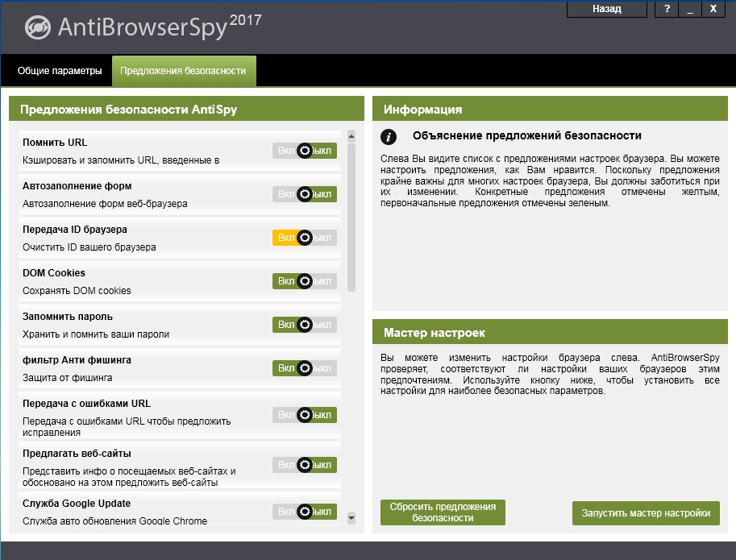Click the Служба Google Update title
Image resolution: width=736 pixels, height=560 pixels.
(x=77, y=504)
